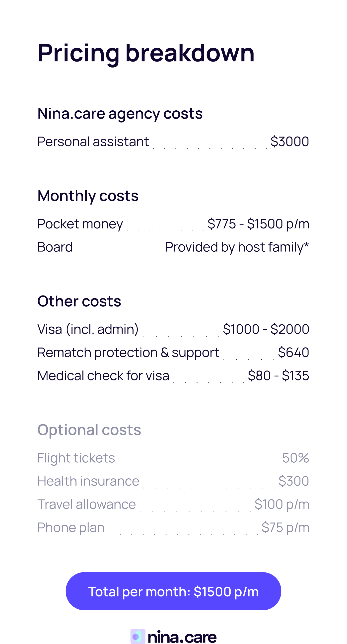The image size is (347, 644).
Task: Click the $640 rematch price
Action: tap(293, 353)
